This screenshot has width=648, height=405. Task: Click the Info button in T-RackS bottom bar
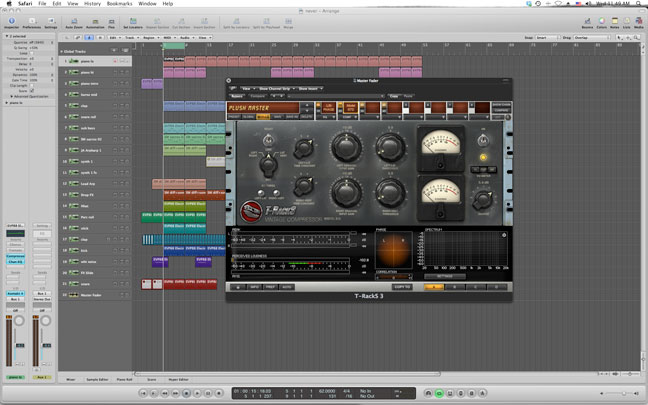[x=255, y=287]
